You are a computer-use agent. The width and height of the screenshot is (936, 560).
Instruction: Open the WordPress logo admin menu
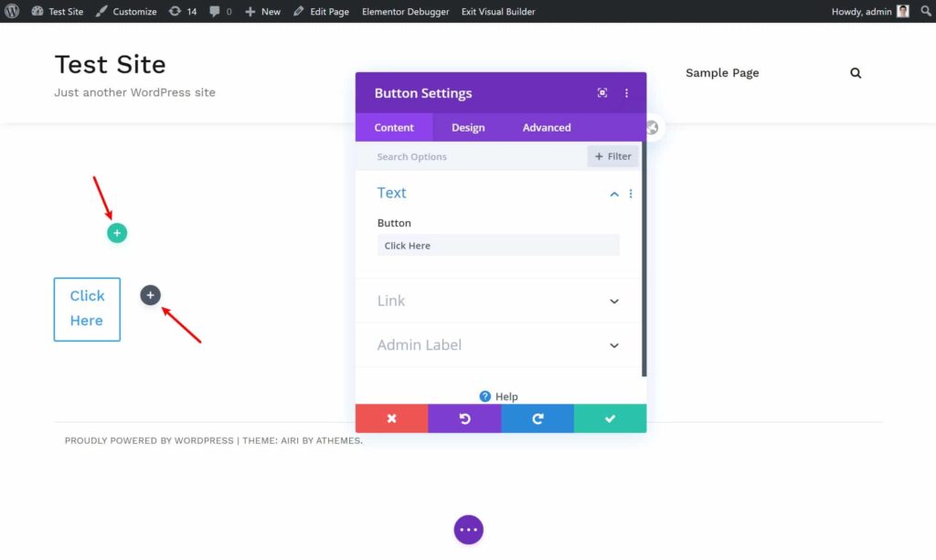pyautogui.click(x=13, y=11)
